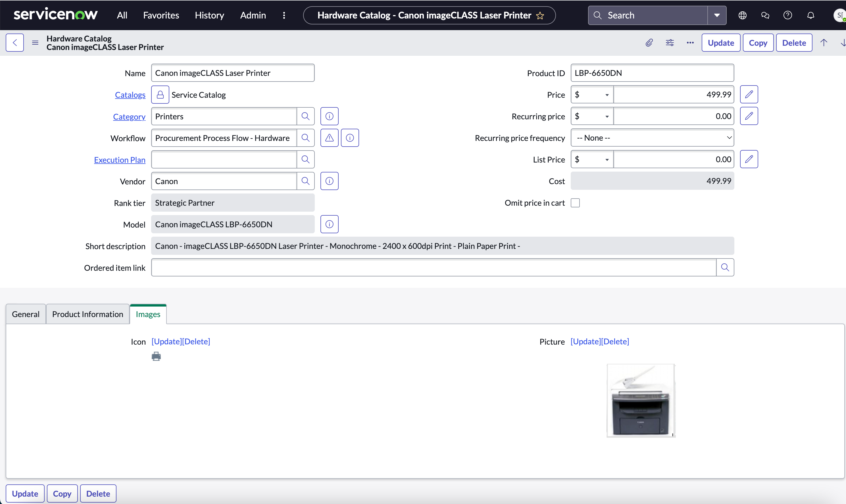Expand the global search options dropdown arrow
846x504 pixels.
[717, 15]
